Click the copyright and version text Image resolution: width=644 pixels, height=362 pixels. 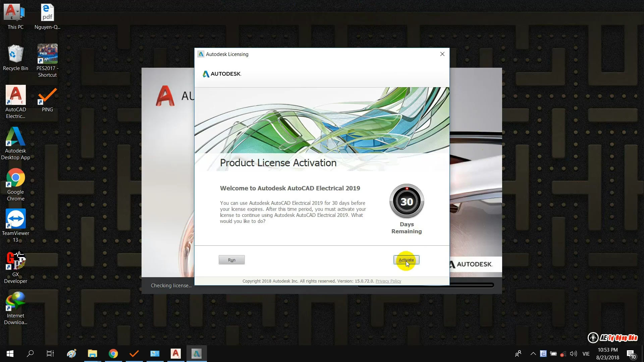[308, 281]
